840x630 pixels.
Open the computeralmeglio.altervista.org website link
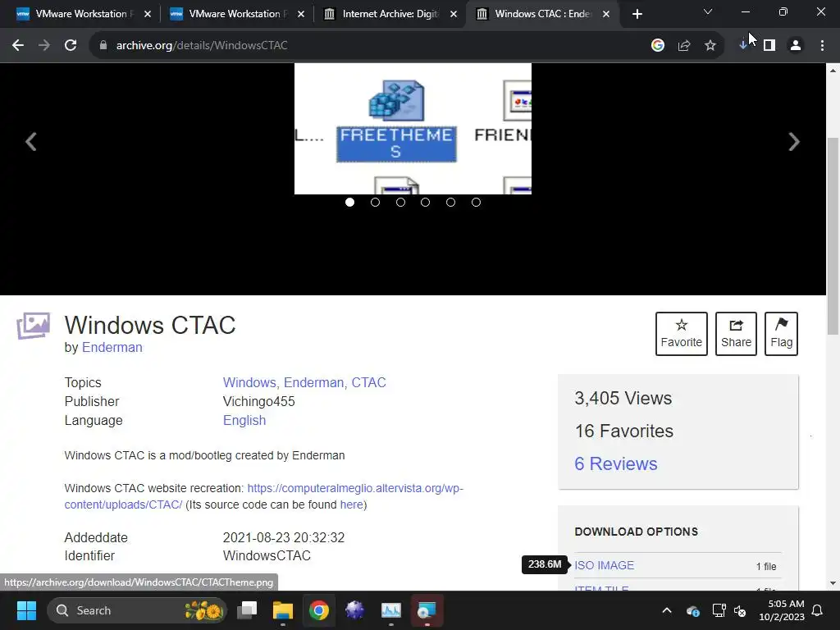(355, 488)
